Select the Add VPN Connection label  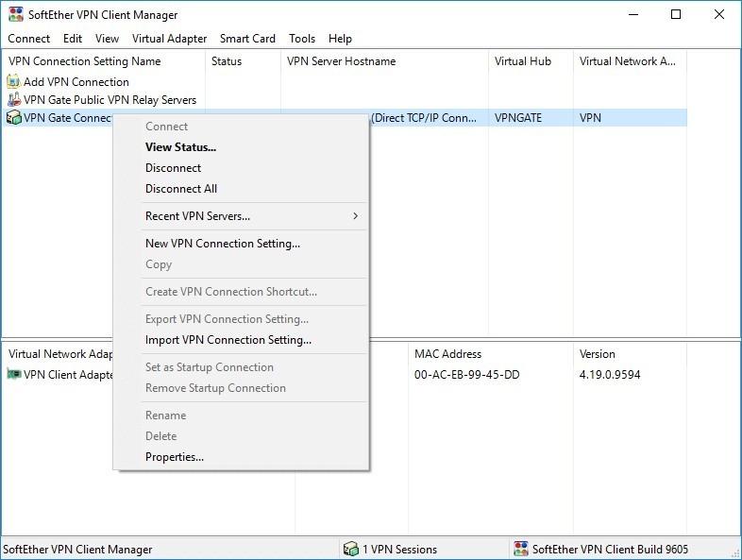tap(76, 82)
